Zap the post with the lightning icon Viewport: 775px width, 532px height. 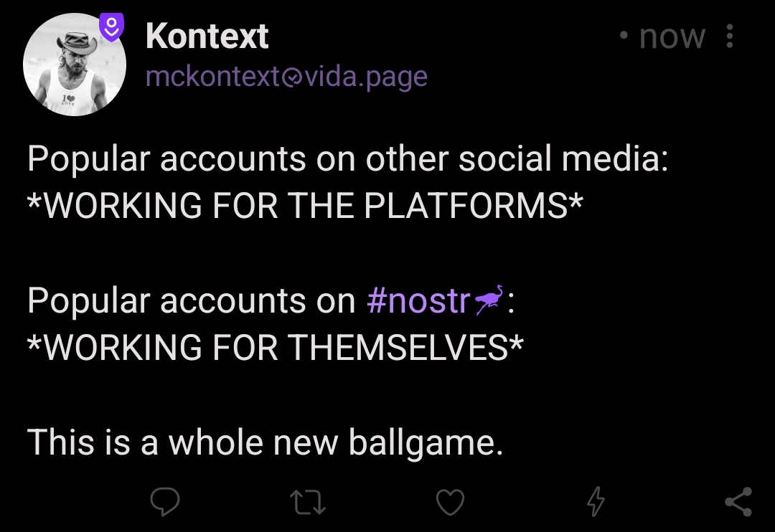tap(595, 502)
